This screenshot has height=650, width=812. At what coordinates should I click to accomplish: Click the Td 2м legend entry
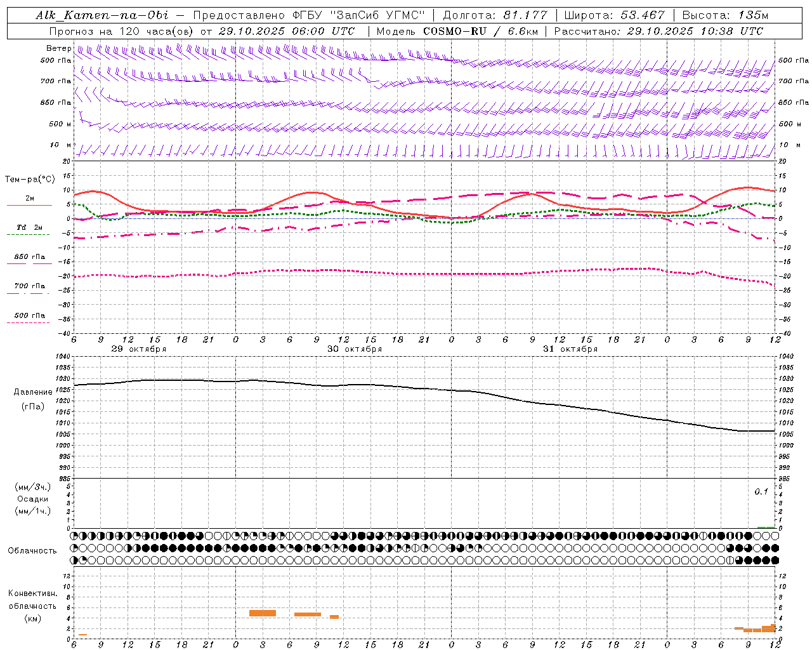pyautogui.click(x=30, y=227)
